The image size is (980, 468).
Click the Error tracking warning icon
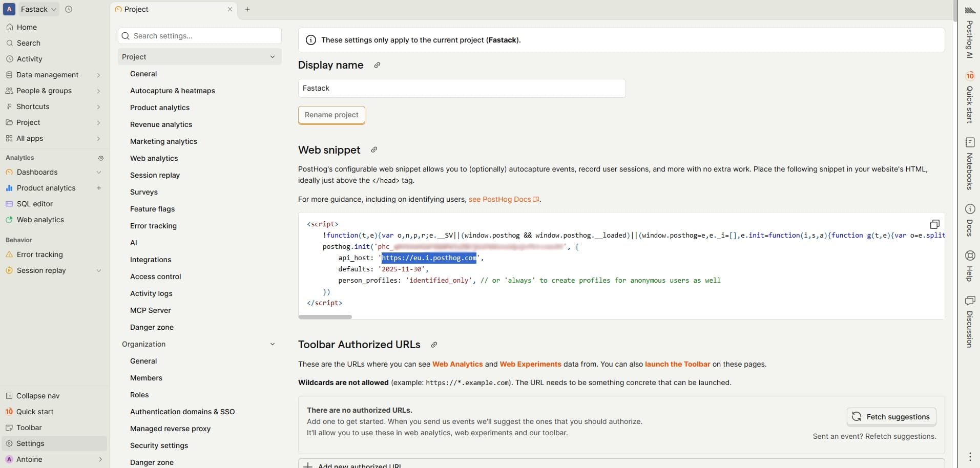tap(9, 254)
